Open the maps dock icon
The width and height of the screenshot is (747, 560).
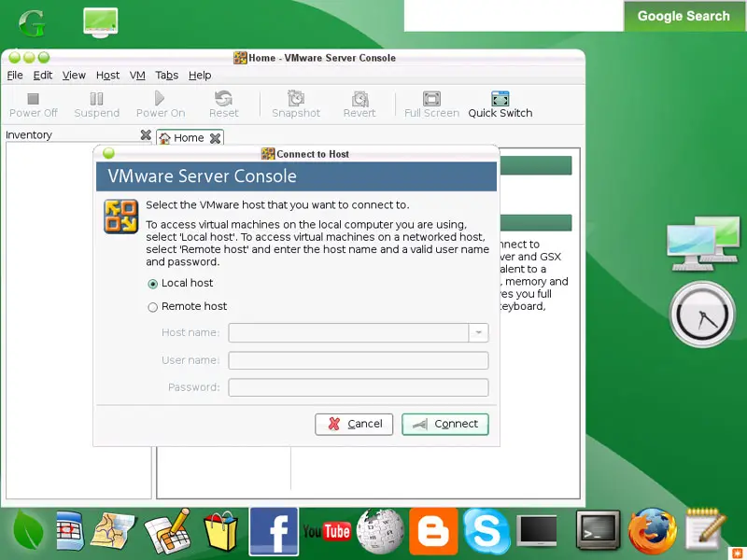coord(113,530)
